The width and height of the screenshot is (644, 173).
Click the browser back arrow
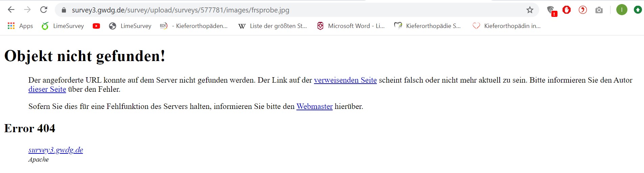[x=11, y=10]
